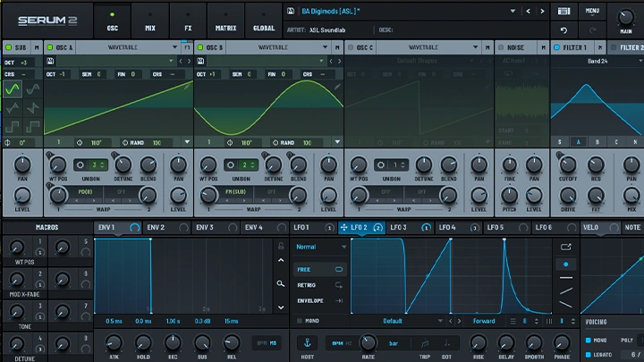Open OSC B unison settings gear

(x=231, y=165)
